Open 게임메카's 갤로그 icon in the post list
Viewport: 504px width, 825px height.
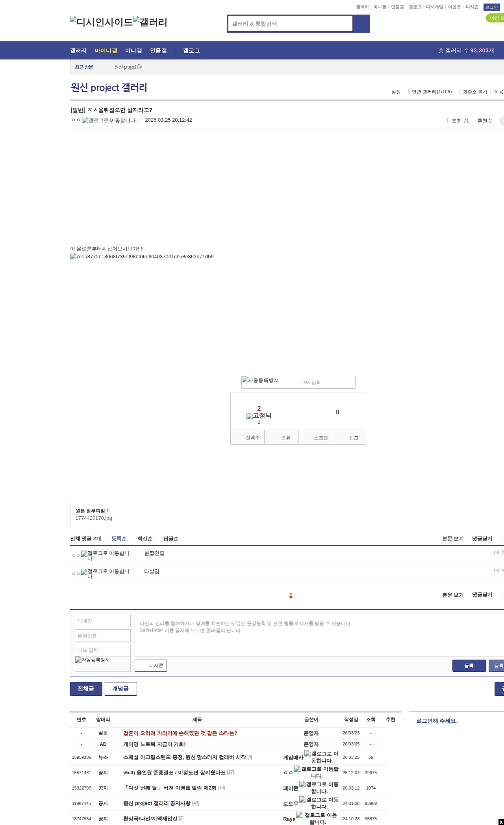point(322,757)
